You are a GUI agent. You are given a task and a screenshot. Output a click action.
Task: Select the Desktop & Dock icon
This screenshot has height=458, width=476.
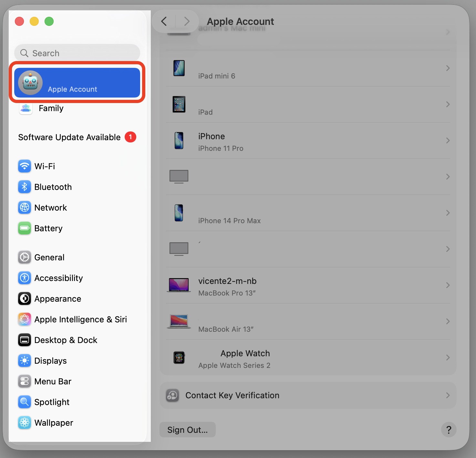point(25,340)
